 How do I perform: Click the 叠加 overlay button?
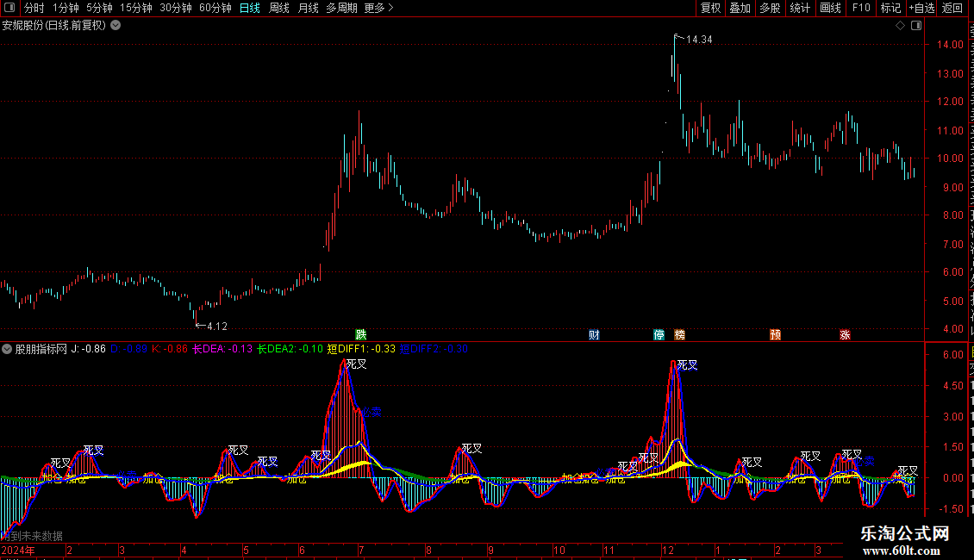[x=740, y=8]
